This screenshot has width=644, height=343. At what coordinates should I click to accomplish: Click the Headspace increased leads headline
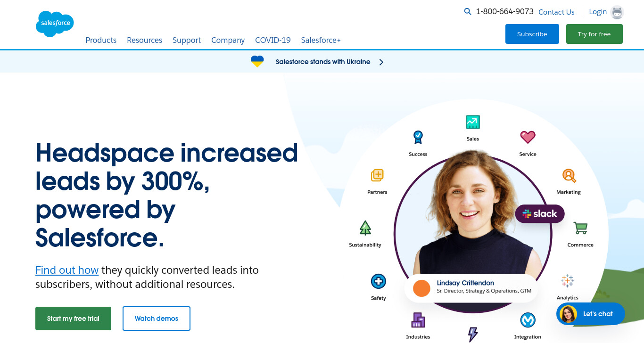[x=167, y=195]
